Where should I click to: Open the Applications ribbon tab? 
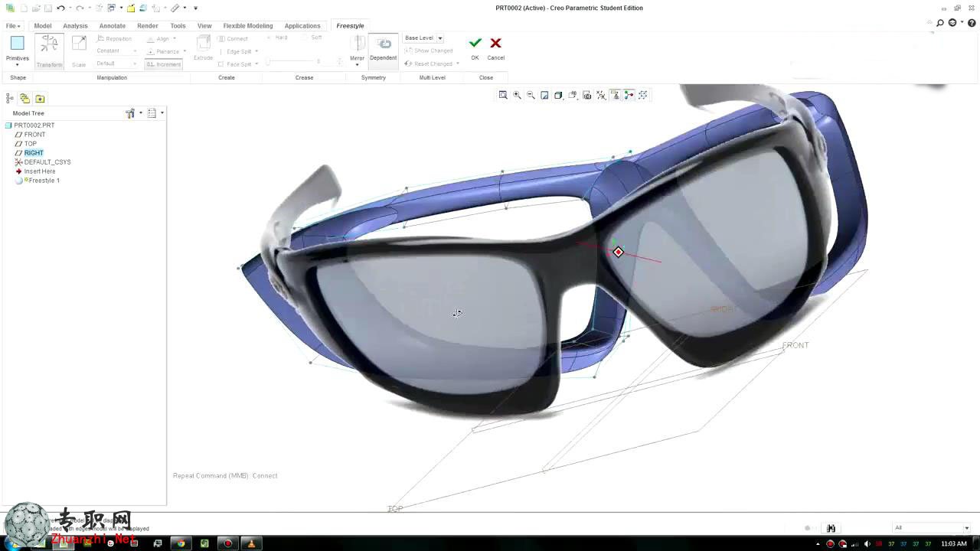(302, 26)
